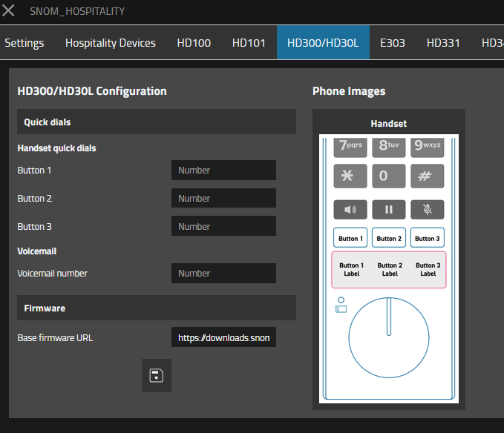Click the Phone Images heading
This screenshot has height=433, width=504.
(349, 91)
